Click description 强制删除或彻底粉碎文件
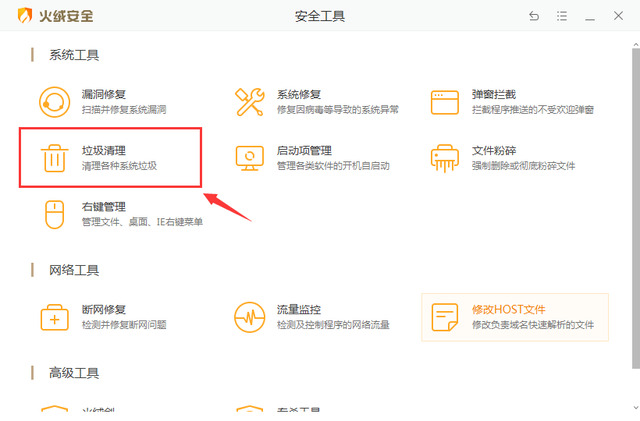The image size is (640, 421). click(523, 166)
